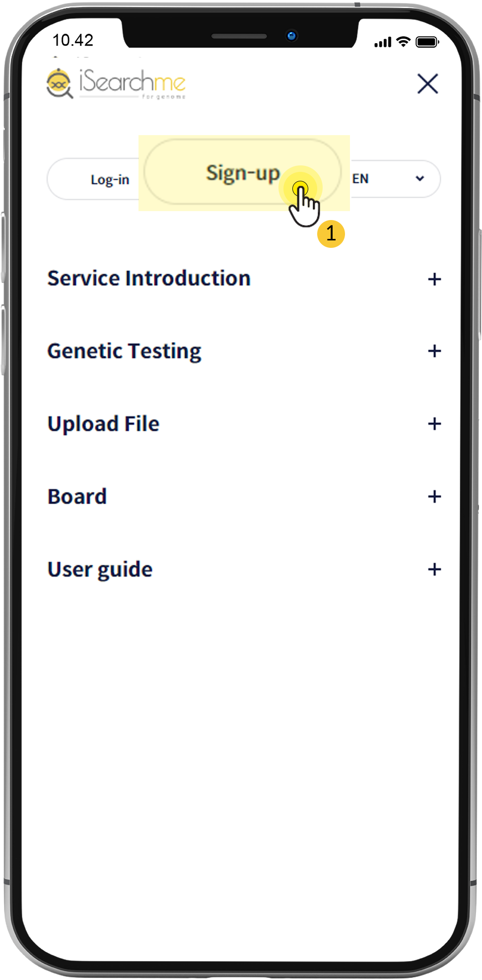Expand Board with its plus icon
Image resolution: width=482 pixels, height=980 pixels.
tap(434, 496)
